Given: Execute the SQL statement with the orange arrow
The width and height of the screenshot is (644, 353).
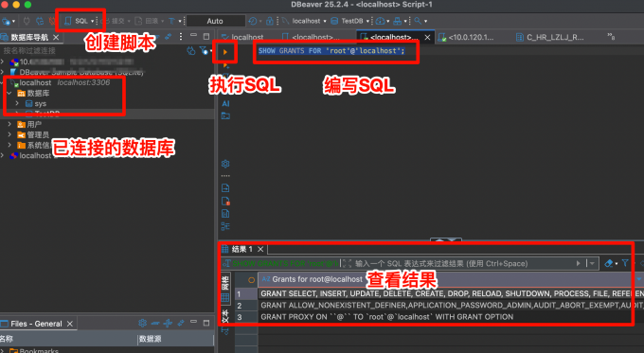Looking at the screenshot, I should click(x=225, y=52).
